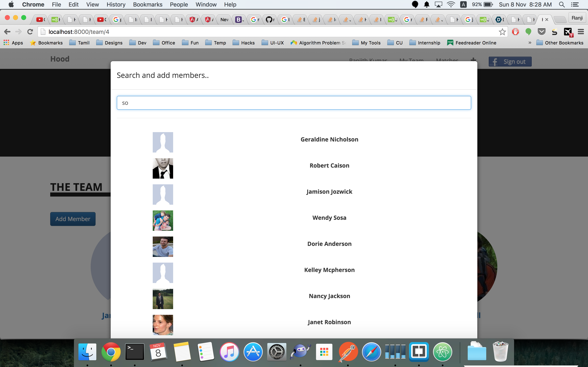
Task: Open Chrome hamburger menu icon
Action: 581,32
